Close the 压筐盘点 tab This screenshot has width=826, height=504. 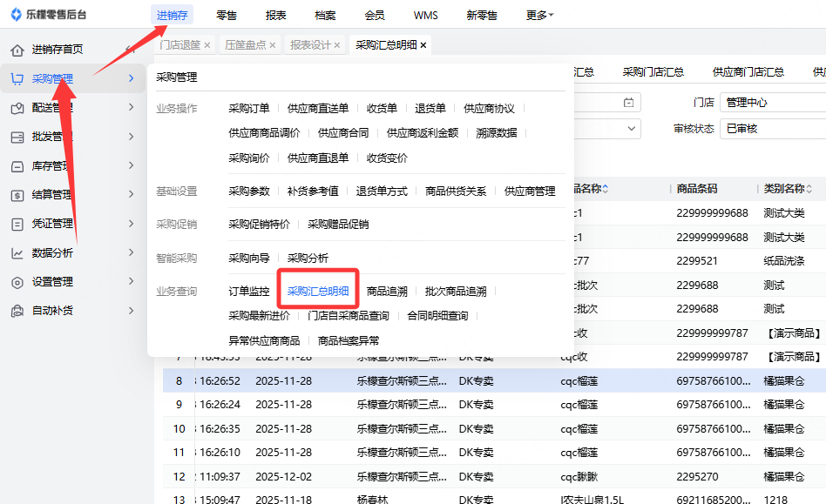point(273,45)
